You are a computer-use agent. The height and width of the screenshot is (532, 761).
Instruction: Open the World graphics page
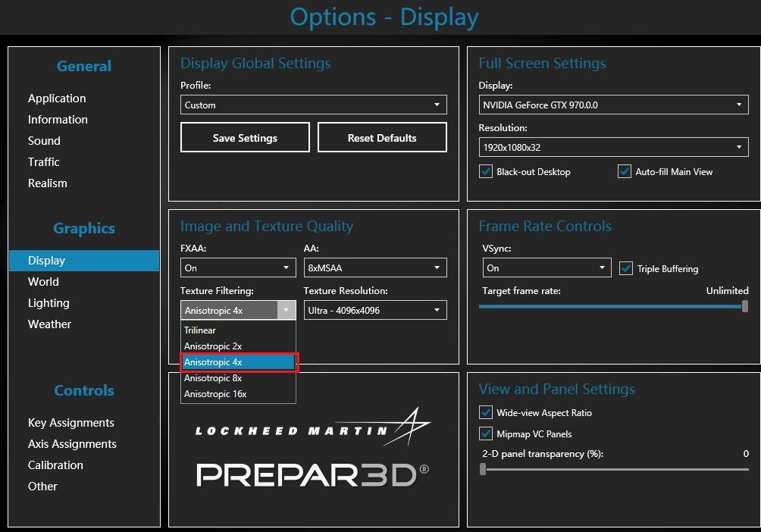pos(43,282)
